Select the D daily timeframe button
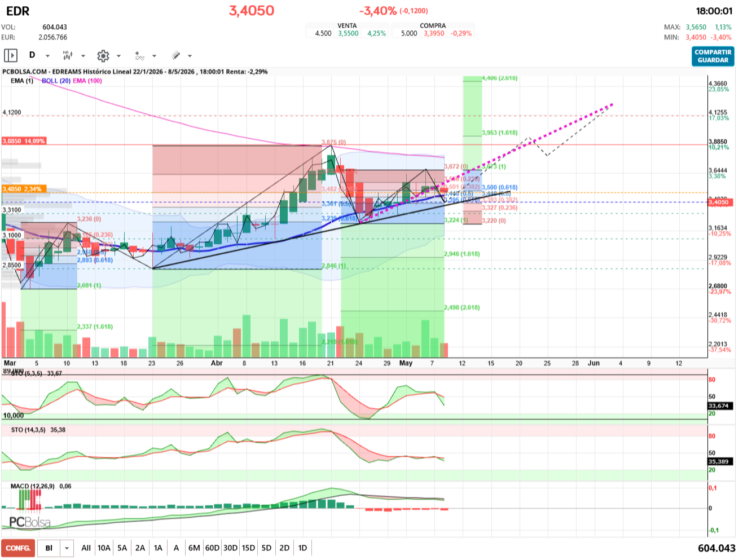The width and height of the screenshot is (743, 560). pos(32,55)
